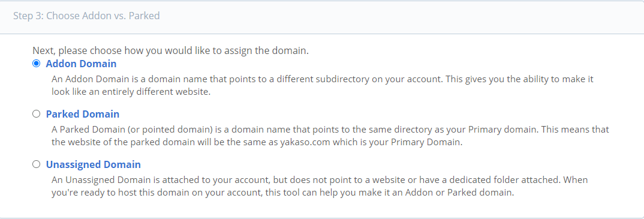The image size is (644, 219).
Task: Choose the Parked Domain radio option
Action: point(36,114)
